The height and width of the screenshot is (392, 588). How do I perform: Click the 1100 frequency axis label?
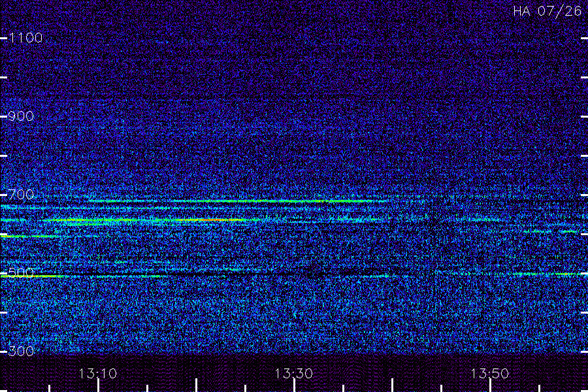click(25, 38)
